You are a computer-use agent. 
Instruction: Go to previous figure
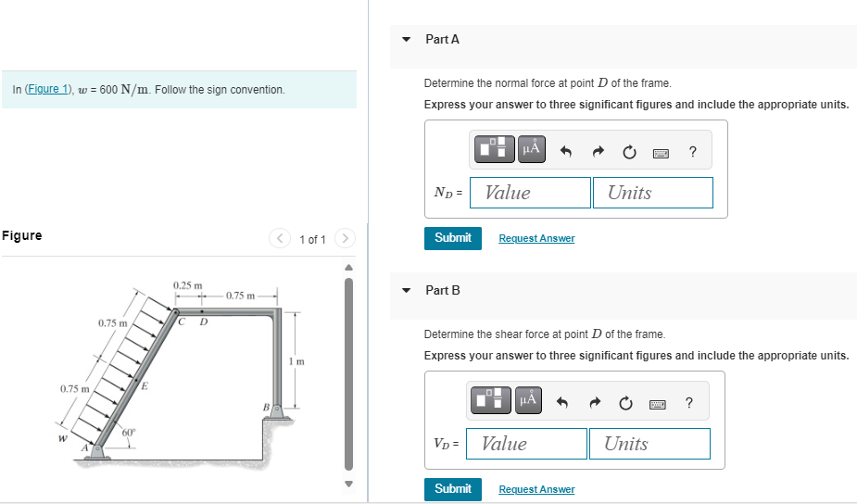(x=280, y=238)
